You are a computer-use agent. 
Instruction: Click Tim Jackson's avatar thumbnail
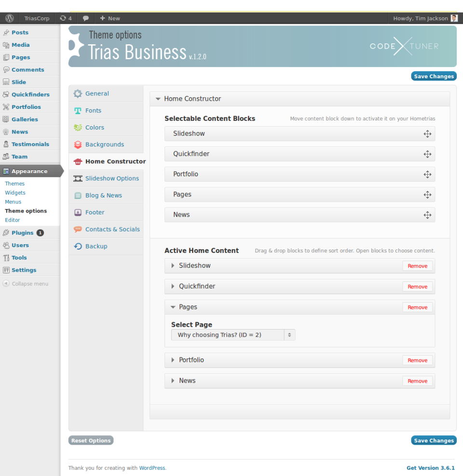454,18
